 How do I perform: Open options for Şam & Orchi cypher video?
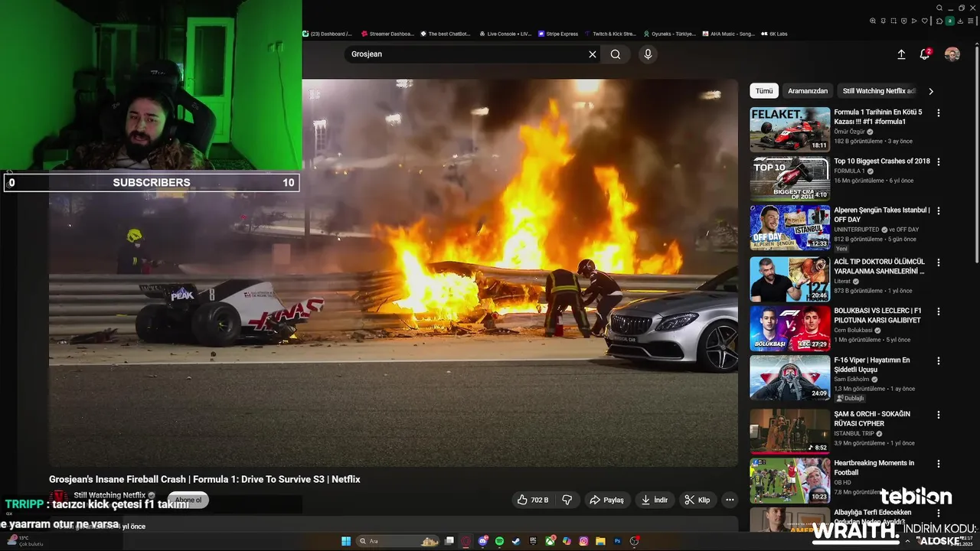(x=939, y=414)
